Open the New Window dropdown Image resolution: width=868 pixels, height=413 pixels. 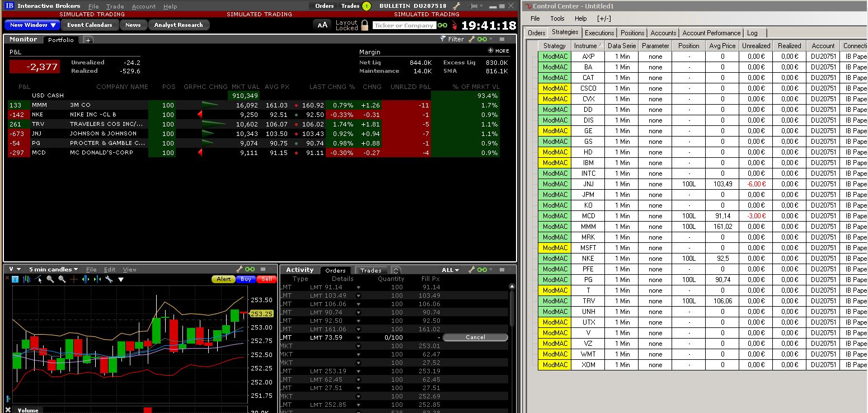(x=32, y=25)
